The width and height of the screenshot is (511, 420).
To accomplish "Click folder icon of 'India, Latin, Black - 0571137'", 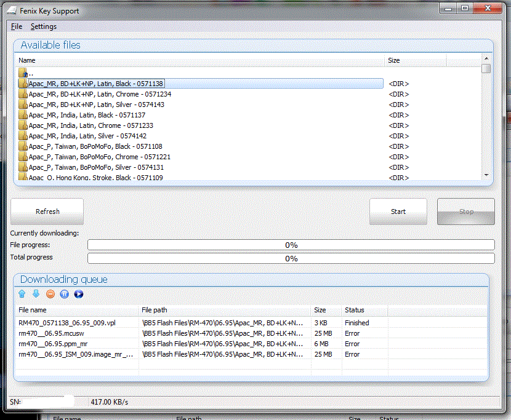I will point(23,115).
